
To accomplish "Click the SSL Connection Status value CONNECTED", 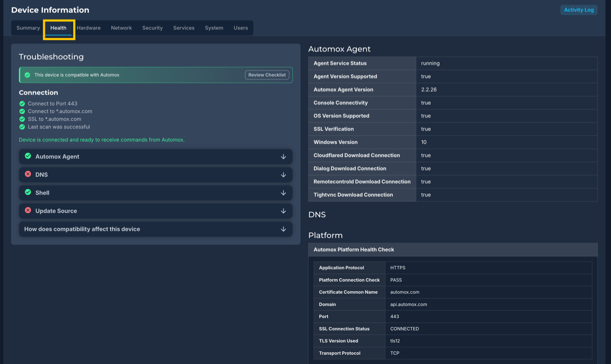I will (405, 329).
